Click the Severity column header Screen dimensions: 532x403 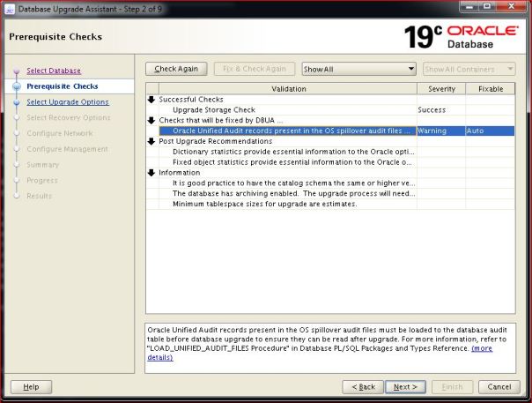(x=441, y=89)
